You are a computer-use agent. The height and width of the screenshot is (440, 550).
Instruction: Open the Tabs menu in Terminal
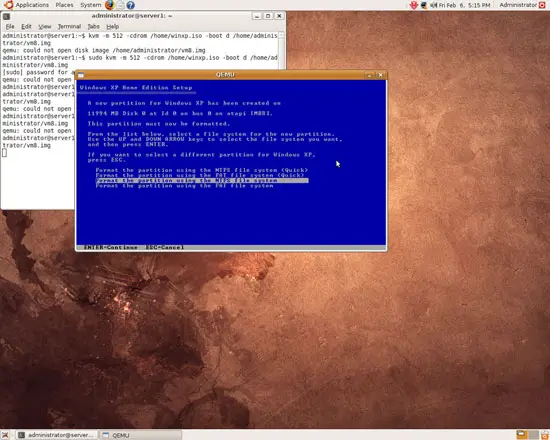[93, 26]
